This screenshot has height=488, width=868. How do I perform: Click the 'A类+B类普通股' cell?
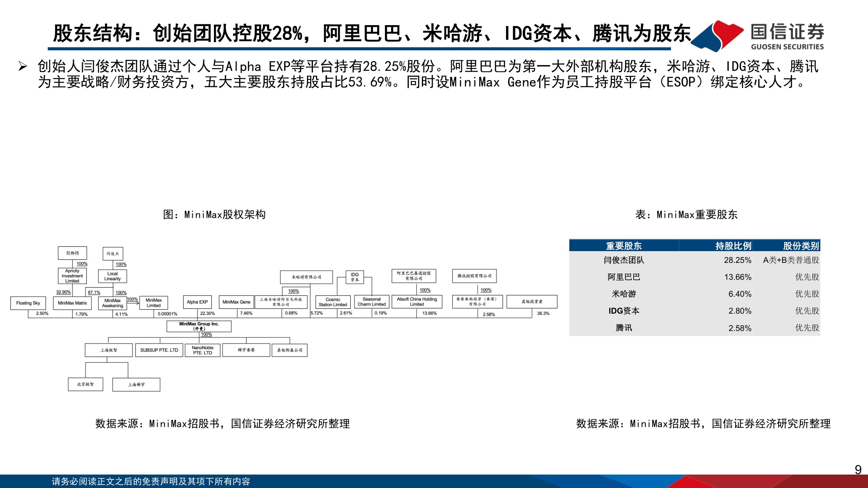coord(791,260)
